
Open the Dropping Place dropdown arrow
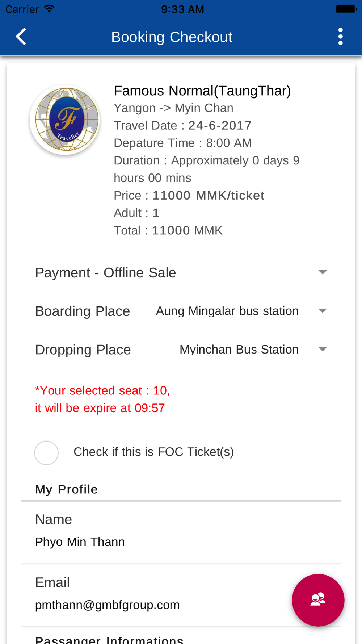(x=322, y=349)
